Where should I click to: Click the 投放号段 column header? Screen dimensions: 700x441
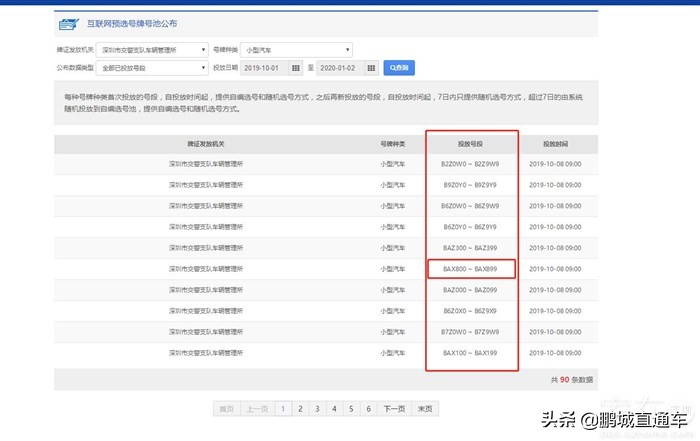point(470,144)
